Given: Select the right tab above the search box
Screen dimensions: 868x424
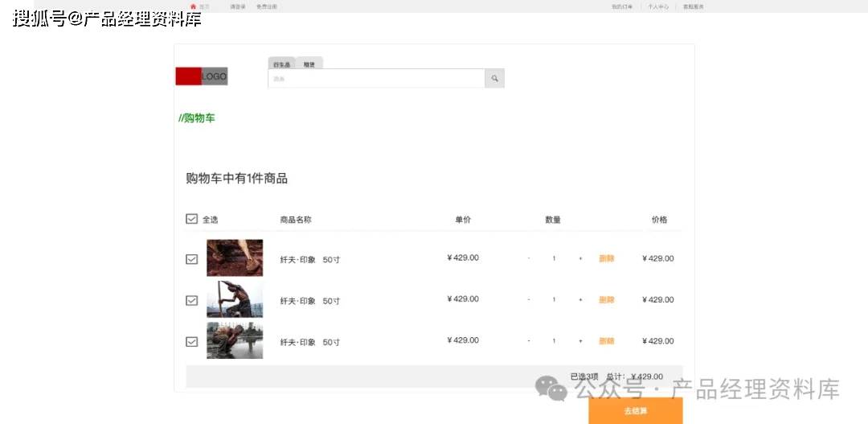Looking at the screenshot, I should pyautogui.click(x=309, y=64).
